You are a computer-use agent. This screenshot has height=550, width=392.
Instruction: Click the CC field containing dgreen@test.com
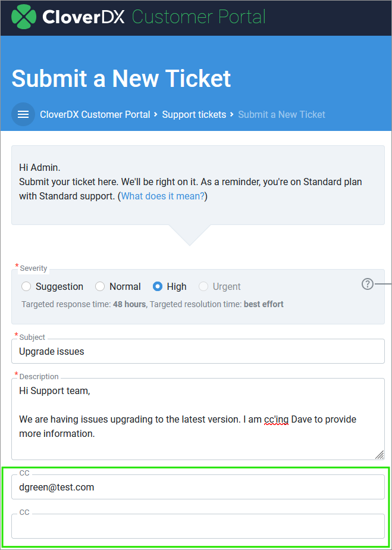[198, 487]
